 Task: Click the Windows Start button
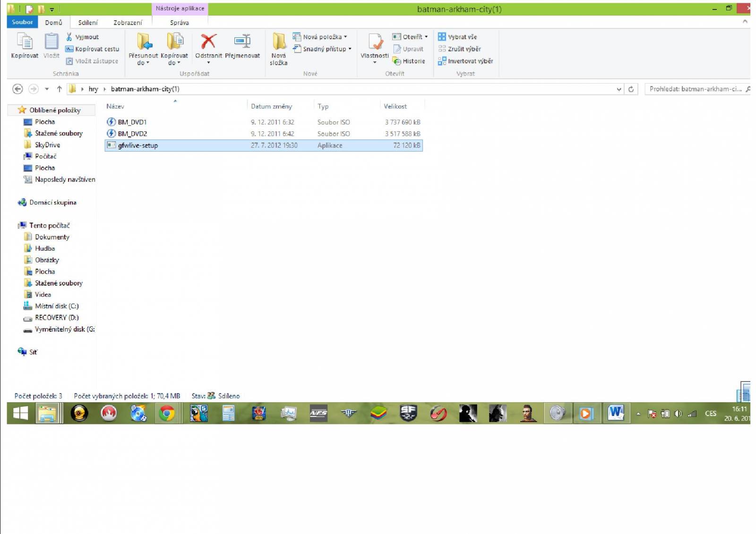coord(20,414)
